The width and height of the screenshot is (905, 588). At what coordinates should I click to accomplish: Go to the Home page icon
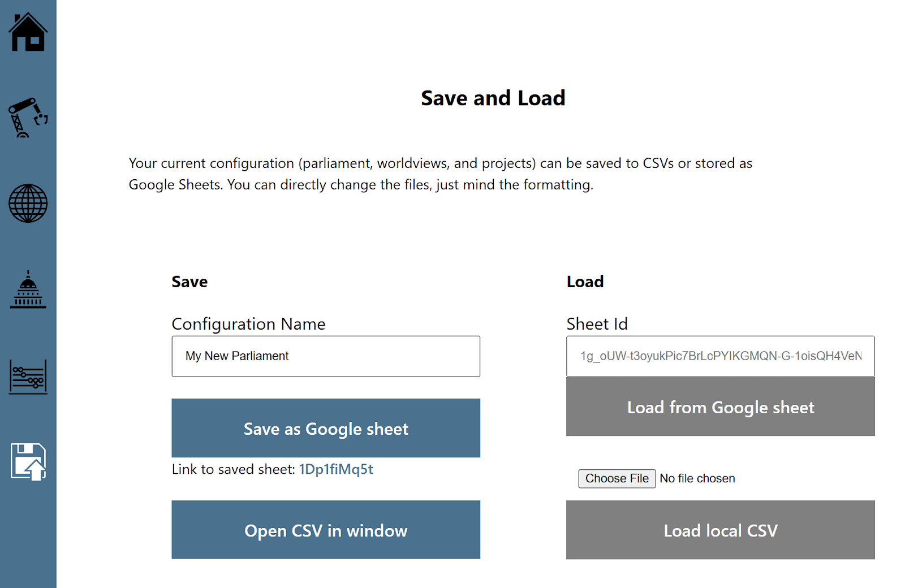coord(28,32)
